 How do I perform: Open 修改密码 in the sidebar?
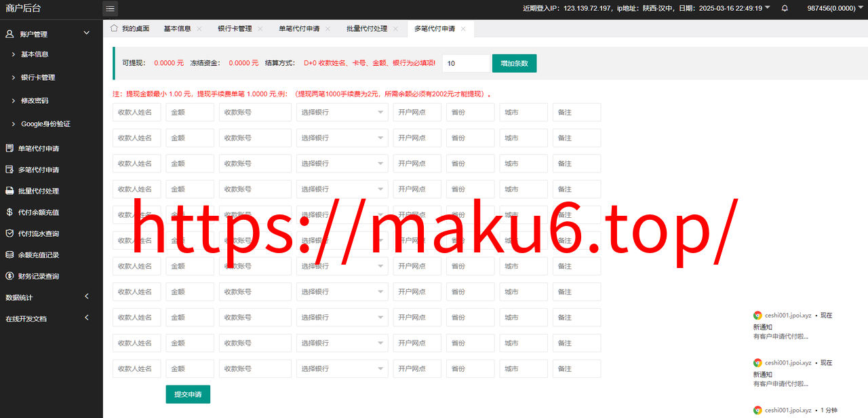tap(35, 100)
